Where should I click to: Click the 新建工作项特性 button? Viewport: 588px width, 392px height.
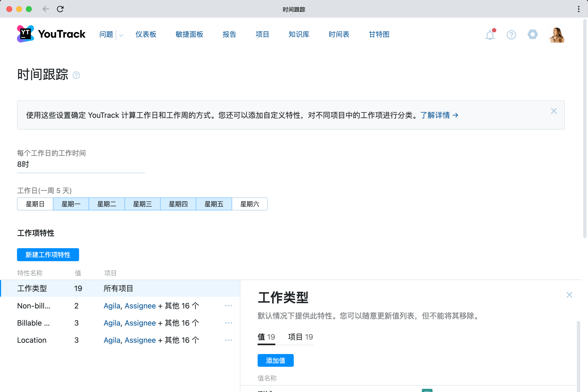tap(48, 255)
